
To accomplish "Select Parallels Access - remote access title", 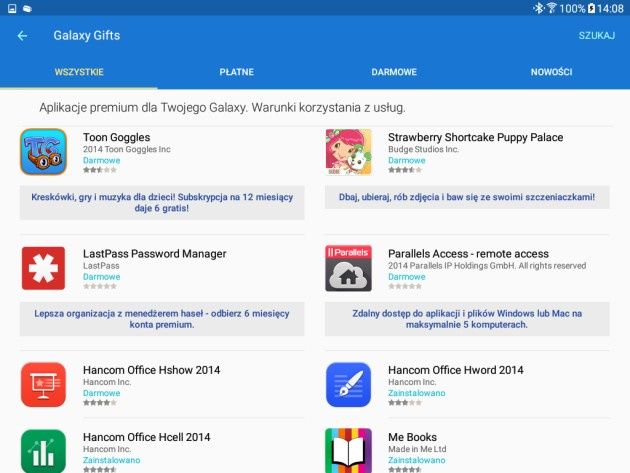I will (x=468, y=254).
